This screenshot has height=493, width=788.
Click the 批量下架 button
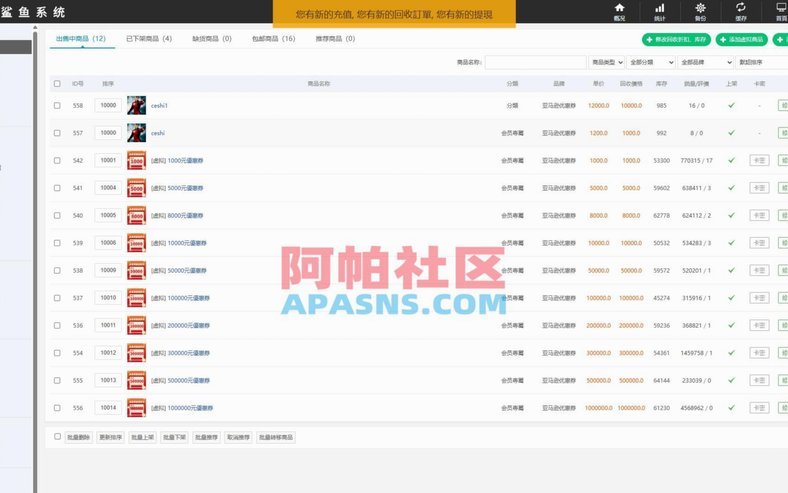point(174,438)
